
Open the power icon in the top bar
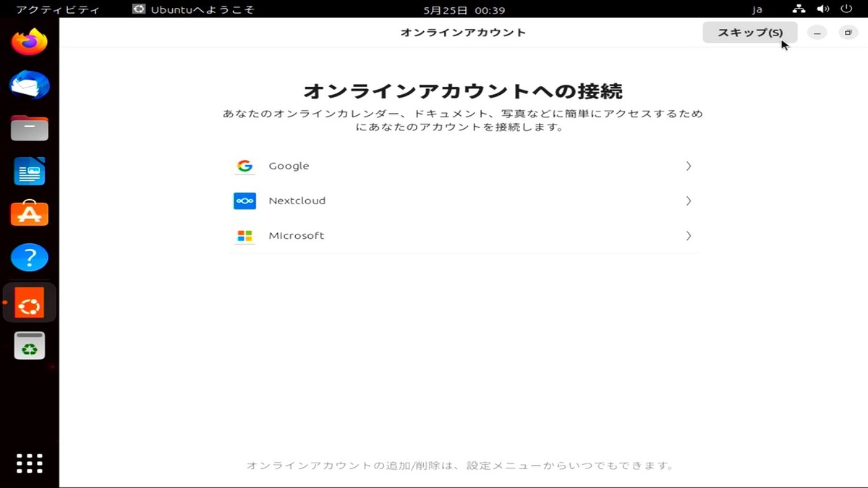(x=846, y=9)
